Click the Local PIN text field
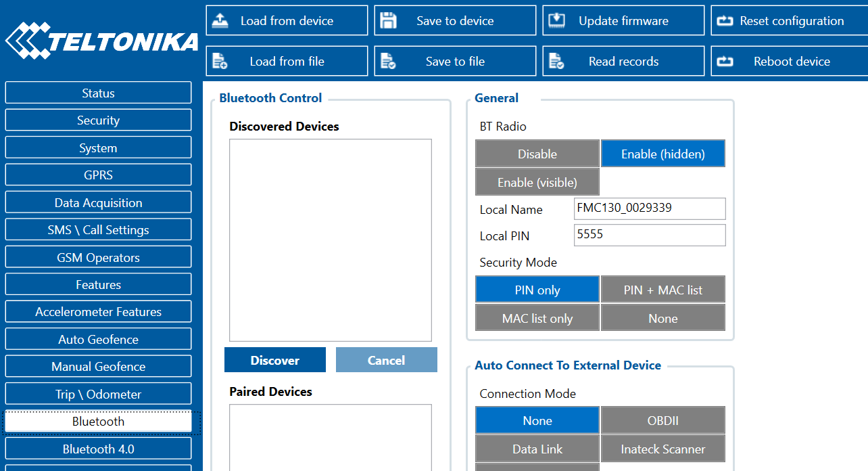 tap(649, 235)
